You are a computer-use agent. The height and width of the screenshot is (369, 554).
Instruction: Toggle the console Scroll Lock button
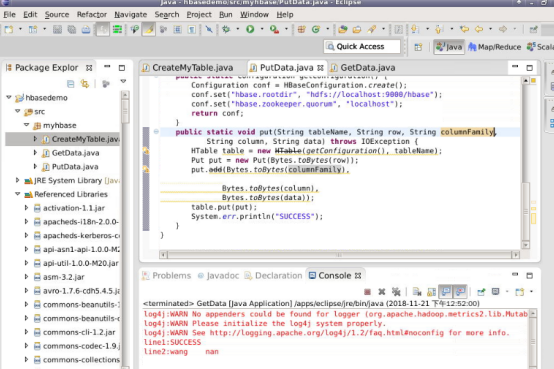tap(431, 292)
